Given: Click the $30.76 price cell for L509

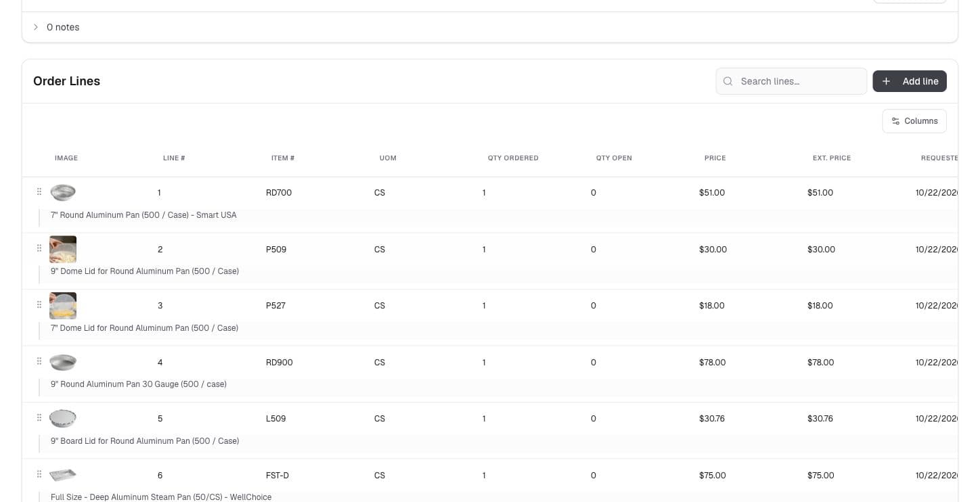Looking at the screenshot, I should point(712,419).
